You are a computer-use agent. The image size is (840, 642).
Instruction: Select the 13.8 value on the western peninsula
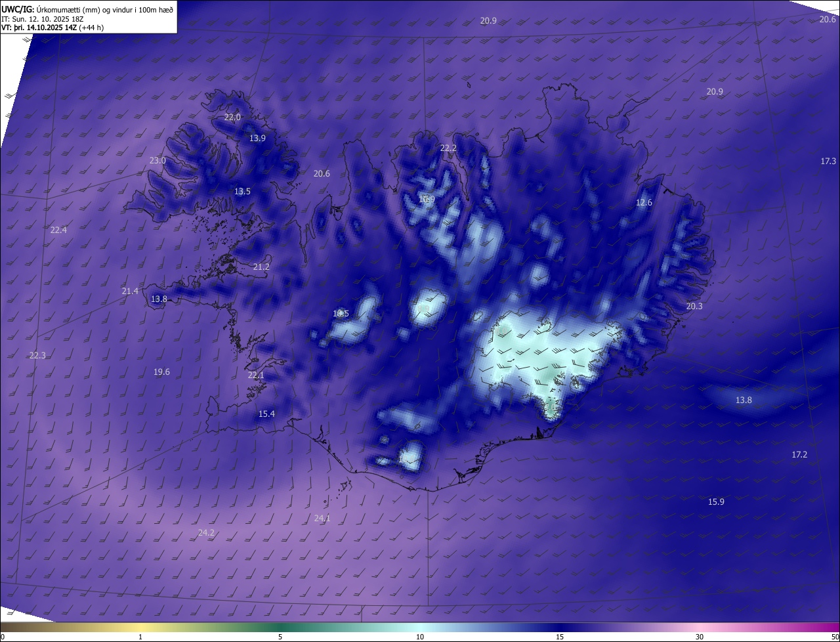(x=159, y=299)
